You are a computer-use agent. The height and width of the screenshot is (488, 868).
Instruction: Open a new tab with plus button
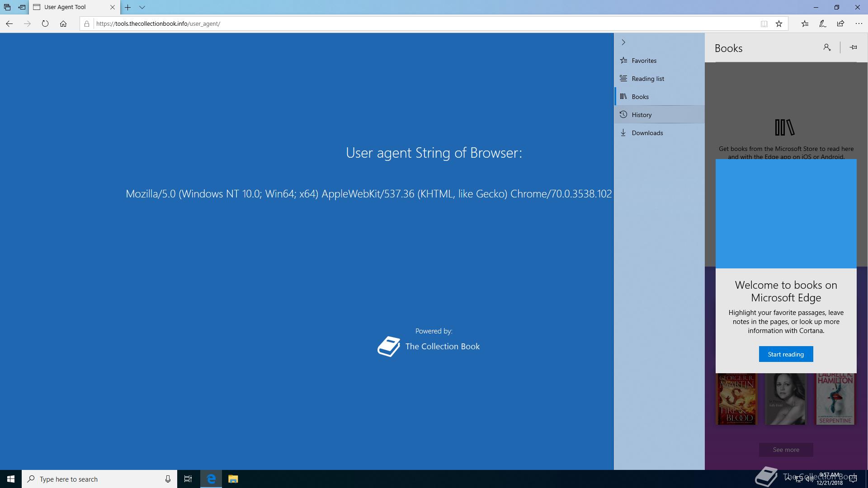128,7
